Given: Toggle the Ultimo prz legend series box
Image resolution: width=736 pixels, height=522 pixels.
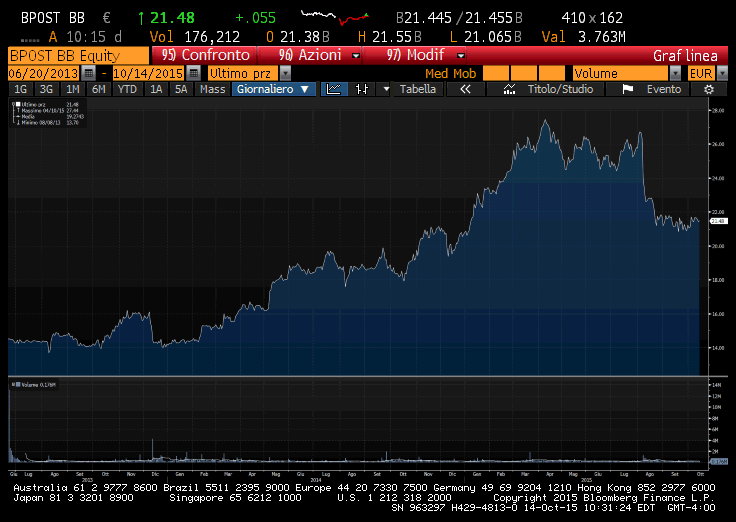Looking at the screenshot, I should tap(18, 104).
